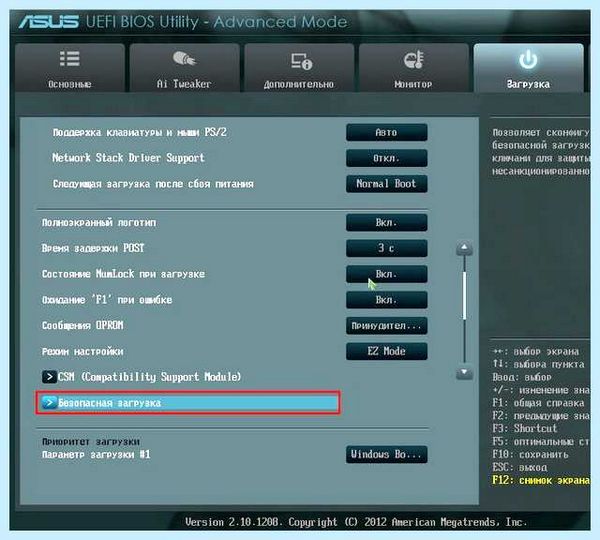
Task: Toggle Полноэкранный логотип Вкл. value
Action: click(x=386, y=222)
